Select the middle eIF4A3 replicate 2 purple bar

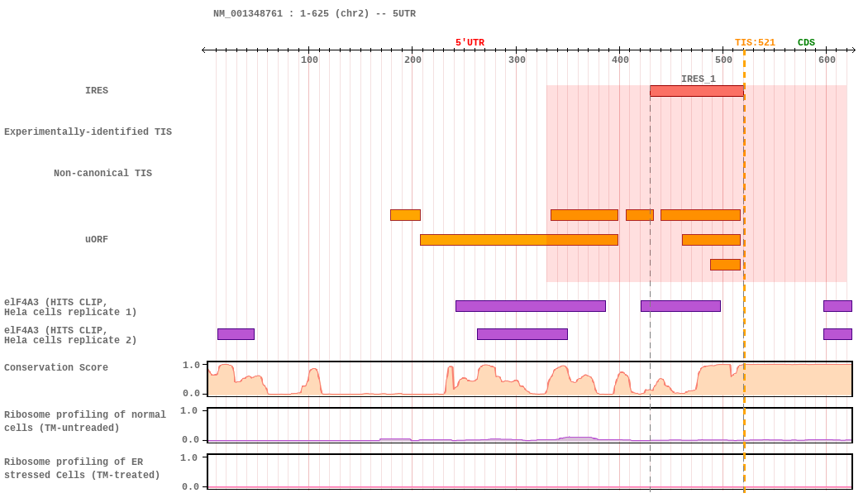522,334
